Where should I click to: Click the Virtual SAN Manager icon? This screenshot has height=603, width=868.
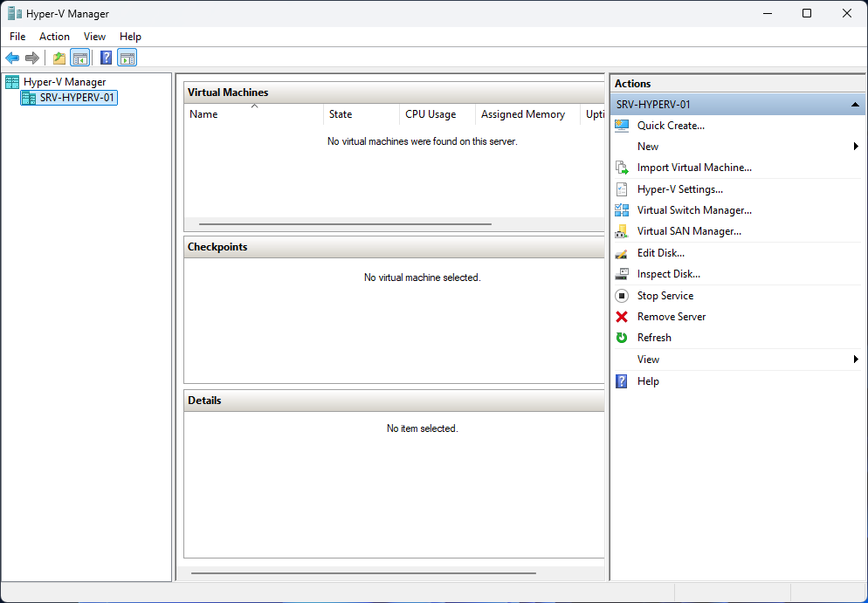623,230
